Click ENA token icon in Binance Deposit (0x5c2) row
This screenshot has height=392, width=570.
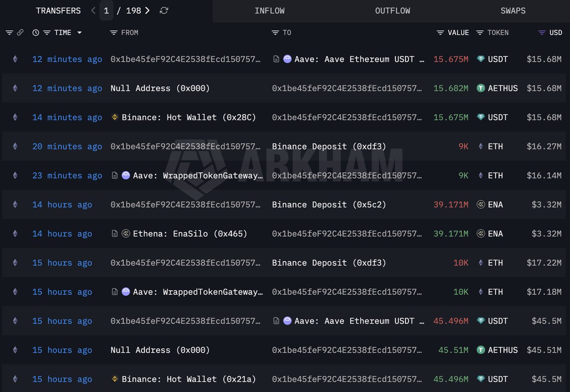[x=481, y=205]
